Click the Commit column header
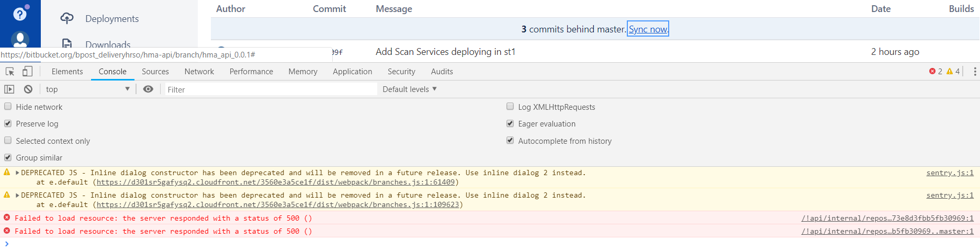The height and width of the screenshot is (252, 980). point(329,9)
